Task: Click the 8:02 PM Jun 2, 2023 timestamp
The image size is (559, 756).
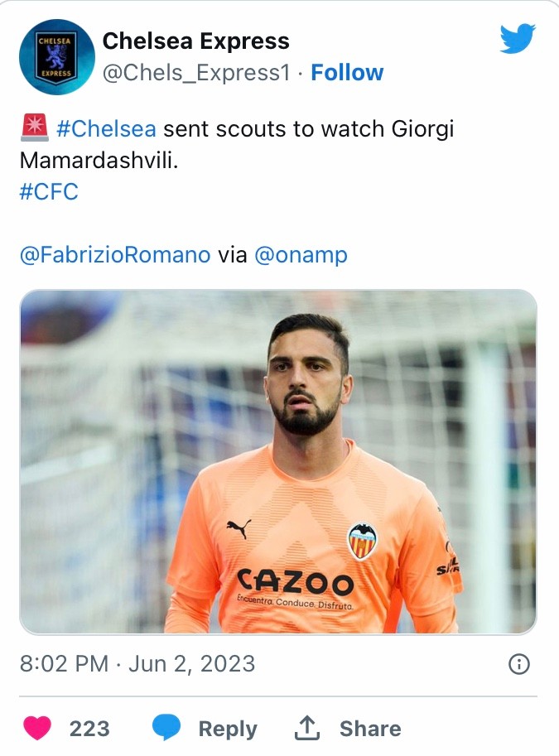Action: pos(137,663)
